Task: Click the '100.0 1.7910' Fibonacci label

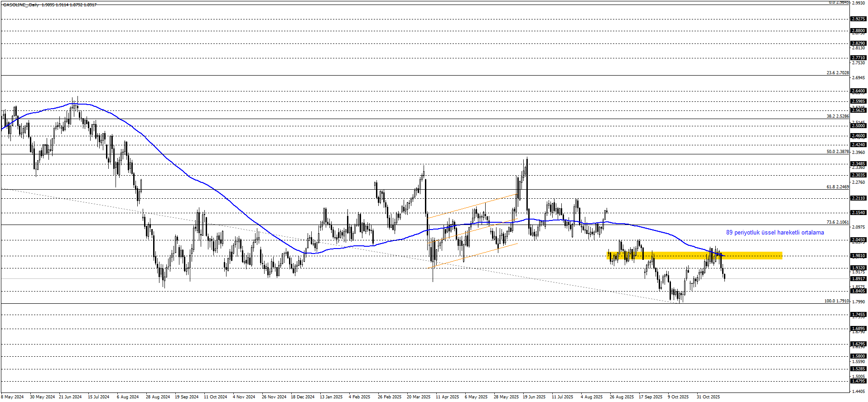Action: [x=836, y=301]
